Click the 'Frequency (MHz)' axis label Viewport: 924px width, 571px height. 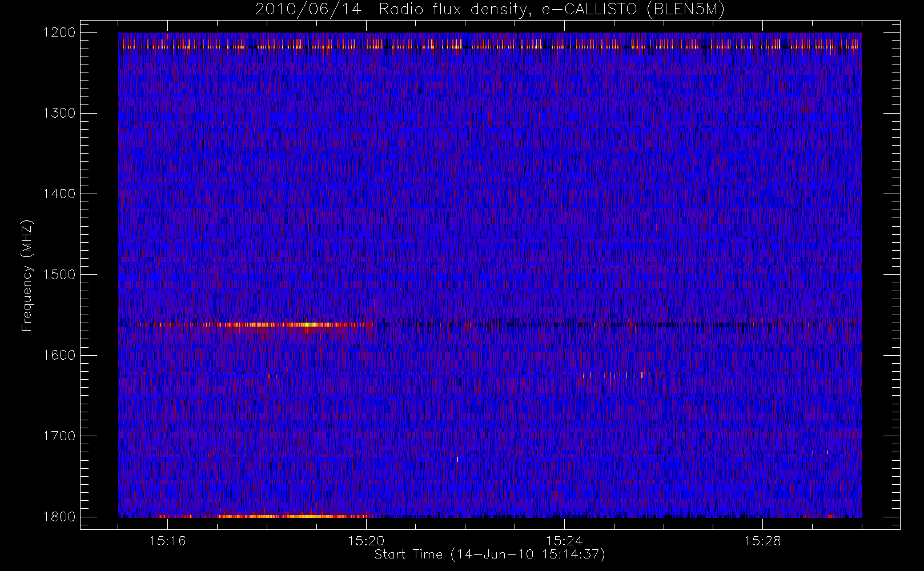pos(26,275)
